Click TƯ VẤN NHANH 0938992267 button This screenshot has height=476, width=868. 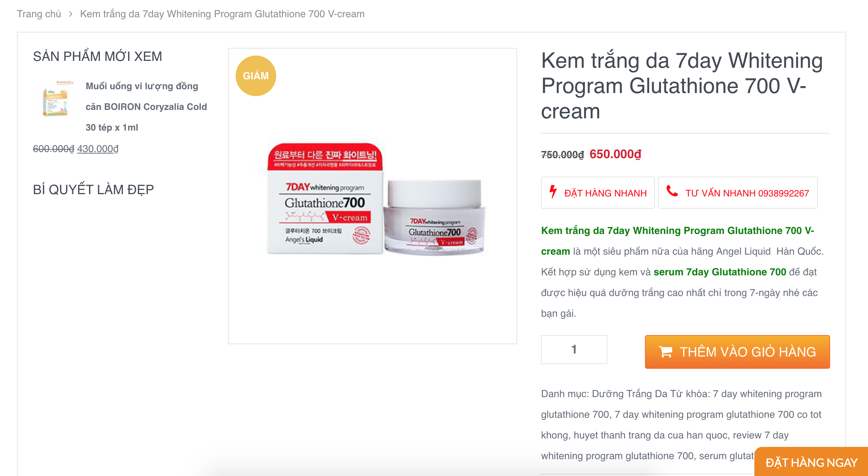coord(738,193)
